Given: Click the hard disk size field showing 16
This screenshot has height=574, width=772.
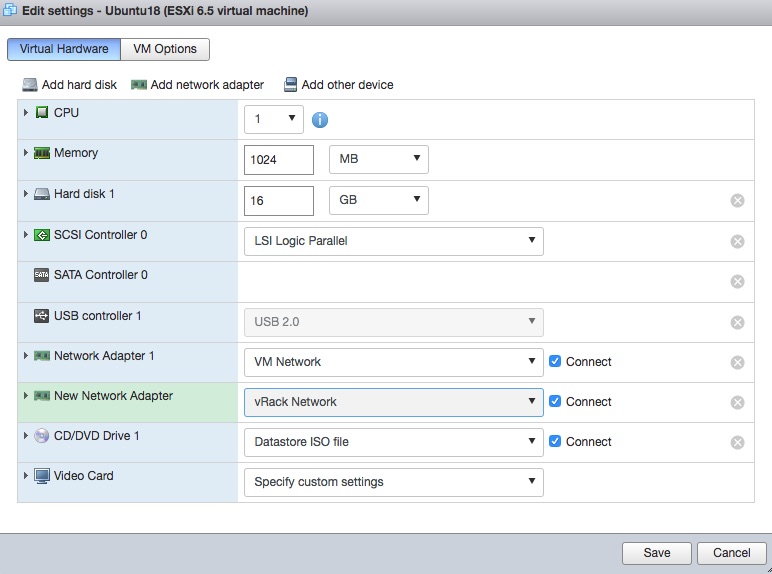Looking at the screenshot, I should click(x=279, y=200).
